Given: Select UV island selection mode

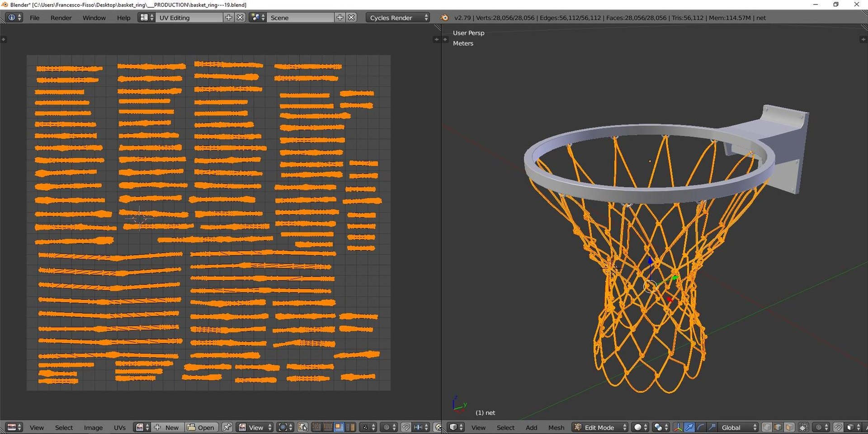Looking at the screenshot, I should tap(350, 427).
